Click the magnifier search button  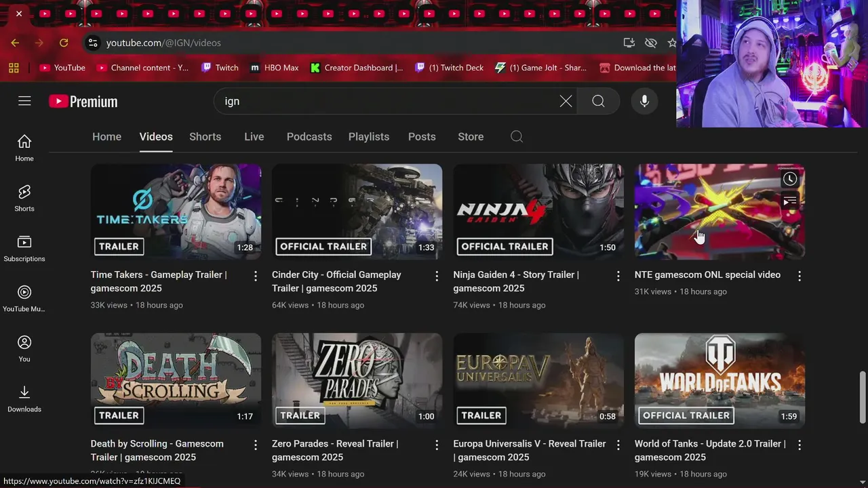tap(598, 101)
